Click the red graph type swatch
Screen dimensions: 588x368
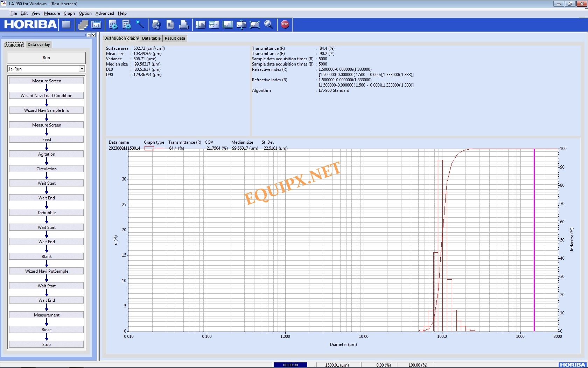(x=149, y=148)
